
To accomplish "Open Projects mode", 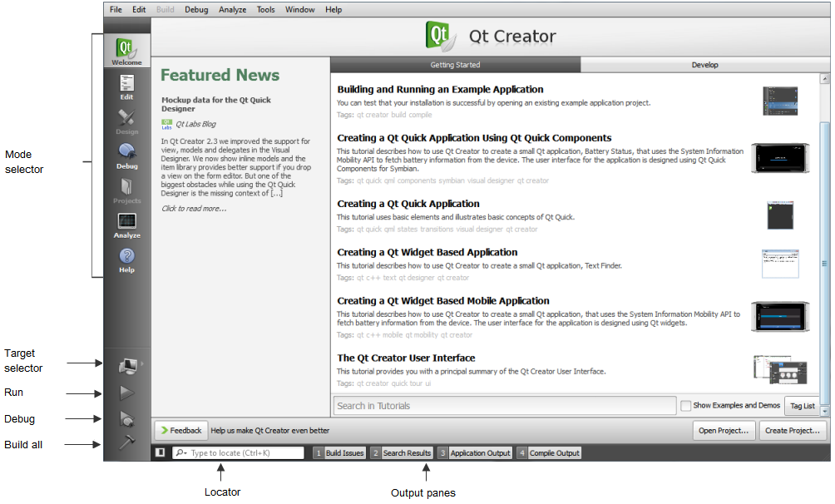I will [x=126, y=190].
